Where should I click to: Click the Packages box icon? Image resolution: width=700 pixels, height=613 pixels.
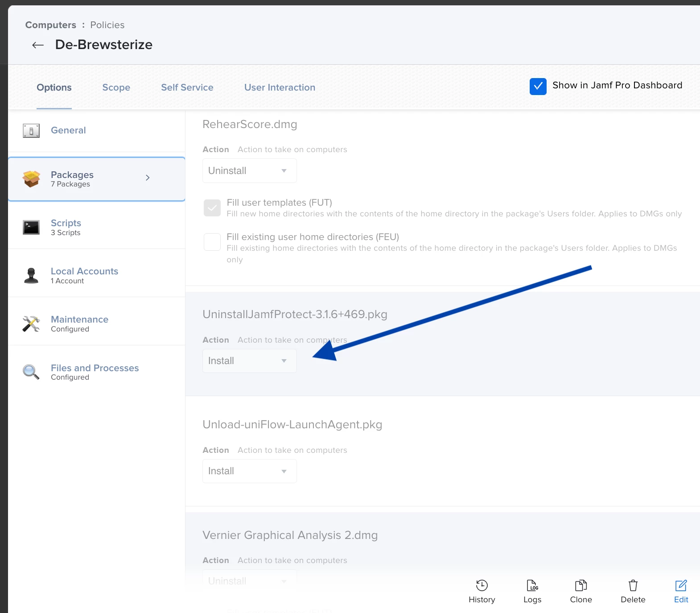31,179
